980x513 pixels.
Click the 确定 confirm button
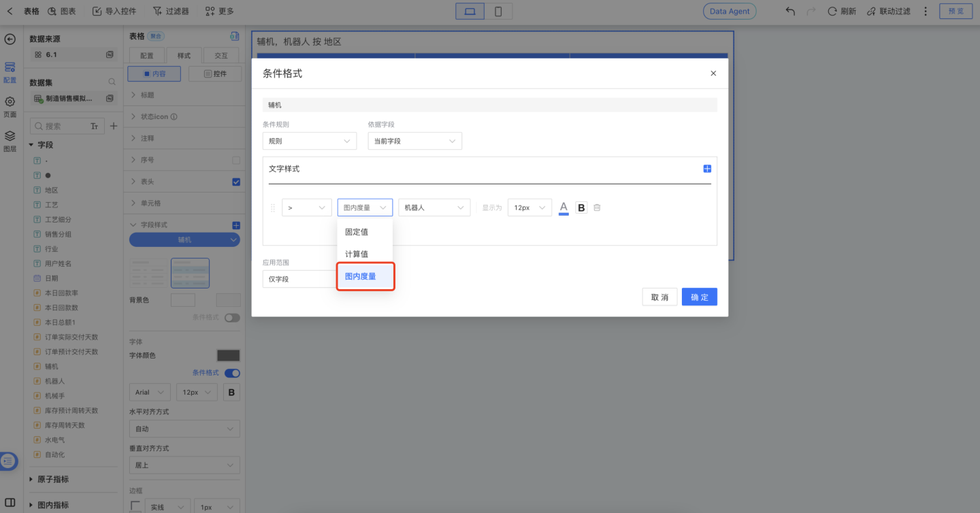point(699,297)
